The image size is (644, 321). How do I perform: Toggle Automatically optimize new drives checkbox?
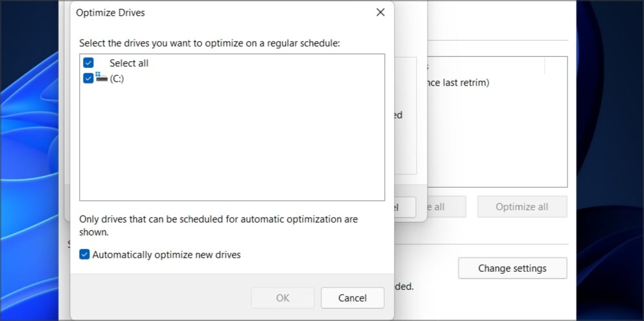point(84,255)
